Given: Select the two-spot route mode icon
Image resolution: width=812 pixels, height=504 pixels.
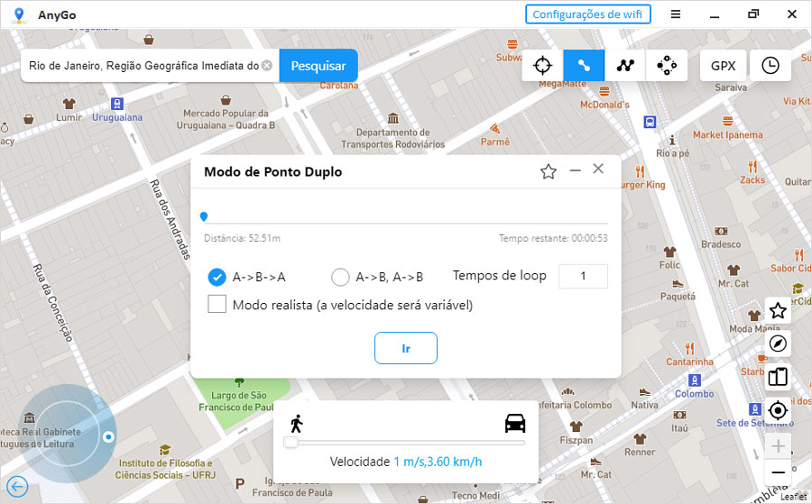Looking at the screenshot, I should coord(584,66).
